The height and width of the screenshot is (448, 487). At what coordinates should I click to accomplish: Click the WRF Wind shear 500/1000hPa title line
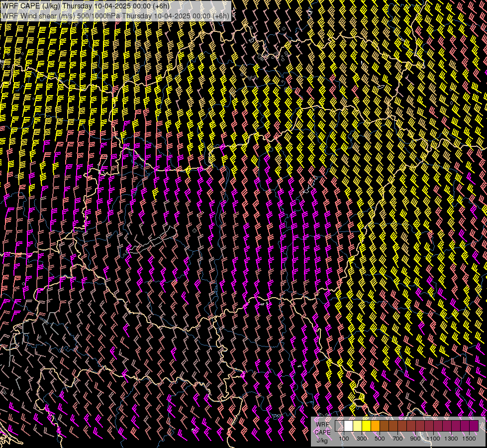click(115, 16)
